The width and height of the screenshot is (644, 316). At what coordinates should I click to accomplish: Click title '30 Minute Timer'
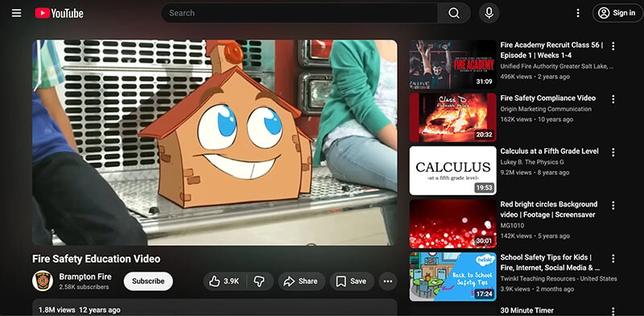coord(527,310)
